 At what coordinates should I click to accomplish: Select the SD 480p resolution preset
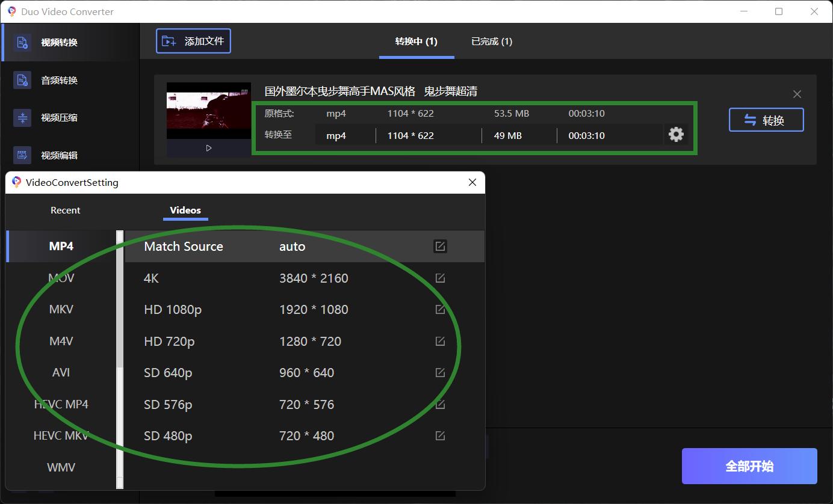(x=169, y=436)
